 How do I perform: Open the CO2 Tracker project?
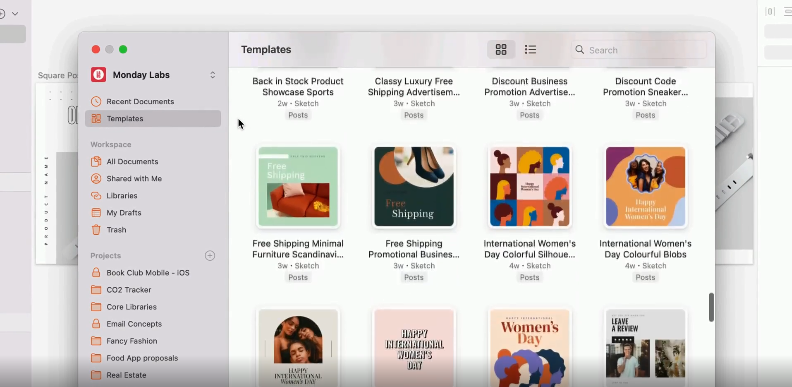pyautogui.click(x=153, y=290)
